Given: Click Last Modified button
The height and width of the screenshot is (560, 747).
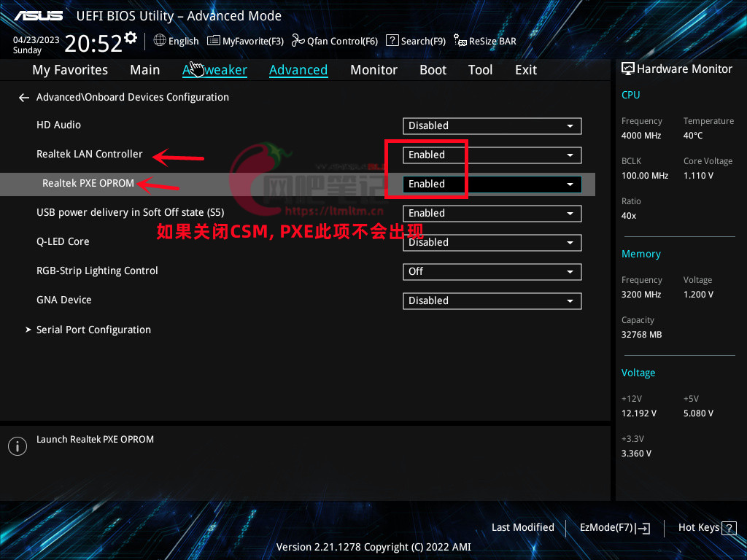Looking at the screenshot, I should click(x=522, y=528).
